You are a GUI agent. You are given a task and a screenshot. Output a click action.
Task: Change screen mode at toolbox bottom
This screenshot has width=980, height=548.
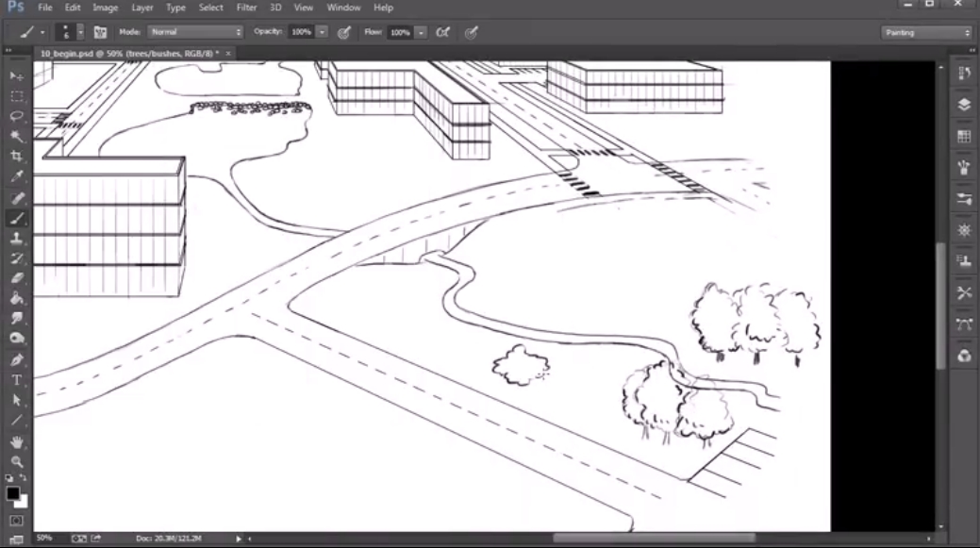coord(17,540)
